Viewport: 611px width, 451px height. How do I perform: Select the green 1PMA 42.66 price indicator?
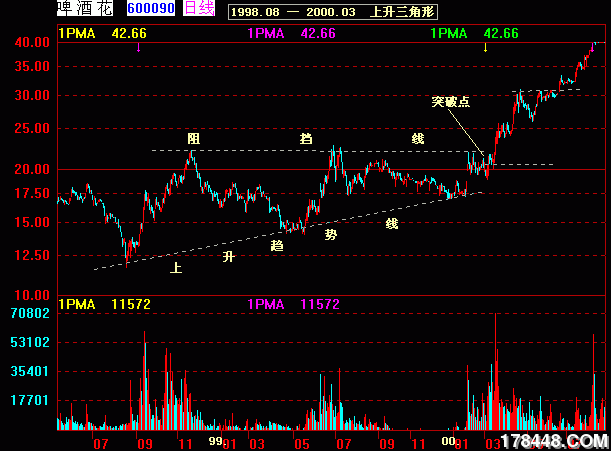475,33
